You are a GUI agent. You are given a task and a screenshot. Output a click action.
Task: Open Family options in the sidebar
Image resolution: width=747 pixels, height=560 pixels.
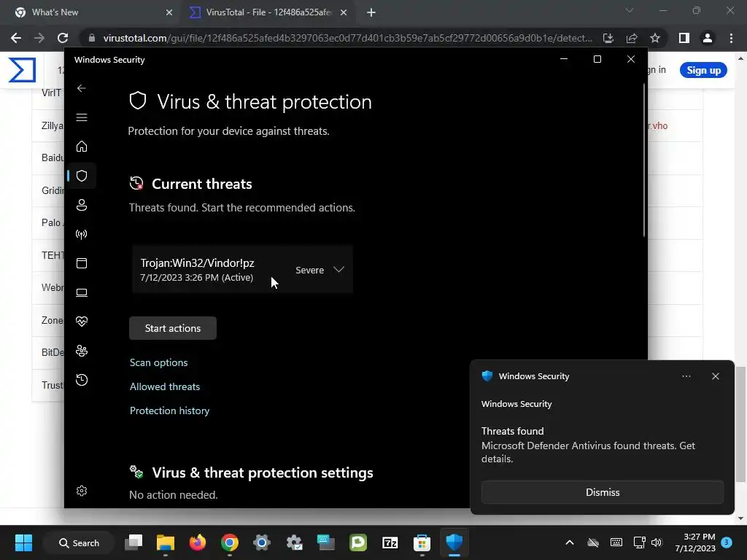(82, 351)
